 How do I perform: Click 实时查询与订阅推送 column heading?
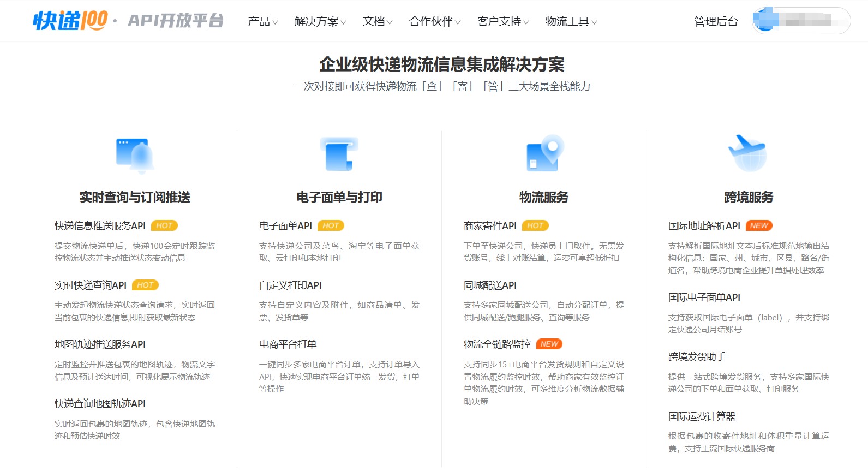coord(135,197)
